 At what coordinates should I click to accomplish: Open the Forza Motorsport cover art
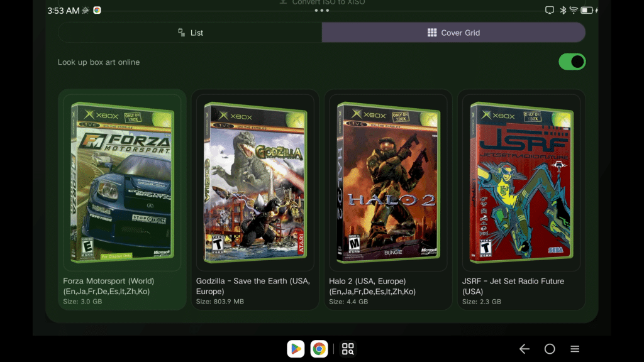click(122, 182)
